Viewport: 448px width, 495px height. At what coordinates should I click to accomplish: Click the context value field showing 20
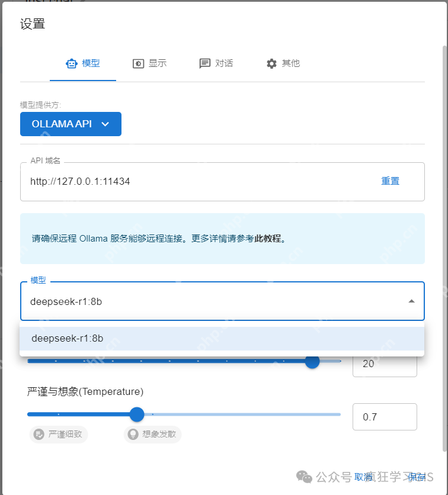click(x=385, y=364)
